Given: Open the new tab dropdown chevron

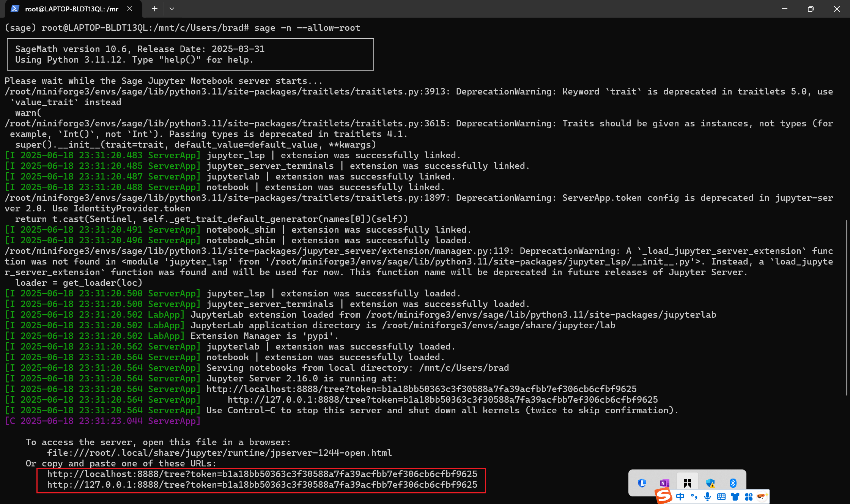Looking at the screenshot, I should coord(172,8).
